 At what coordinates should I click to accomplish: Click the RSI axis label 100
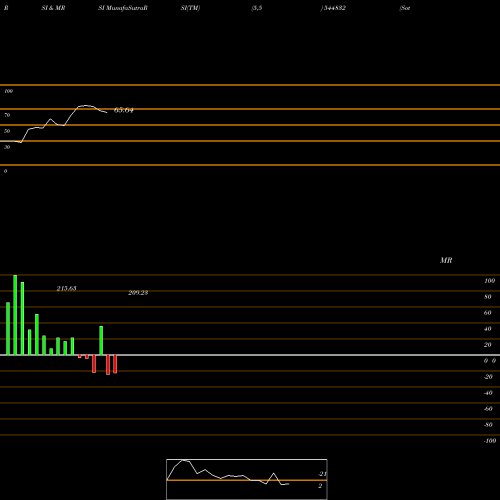(x=8, y=91)
